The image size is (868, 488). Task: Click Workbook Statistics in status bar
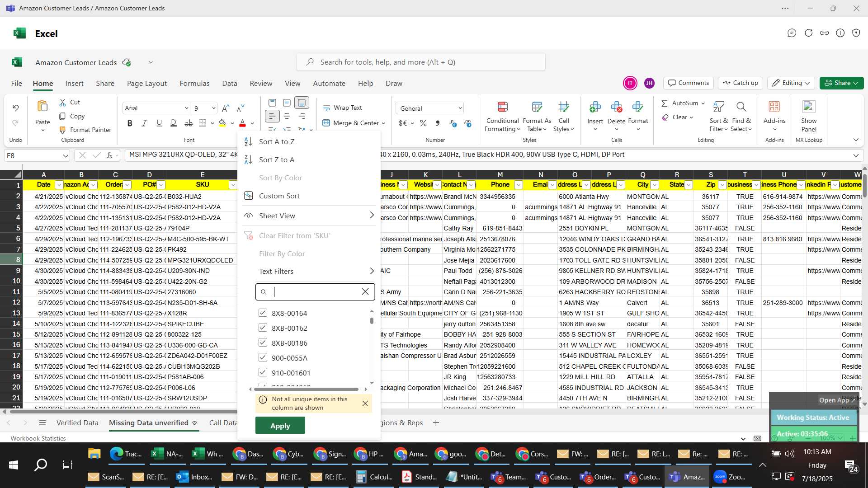pyautogui.click(x=38, y=438)
